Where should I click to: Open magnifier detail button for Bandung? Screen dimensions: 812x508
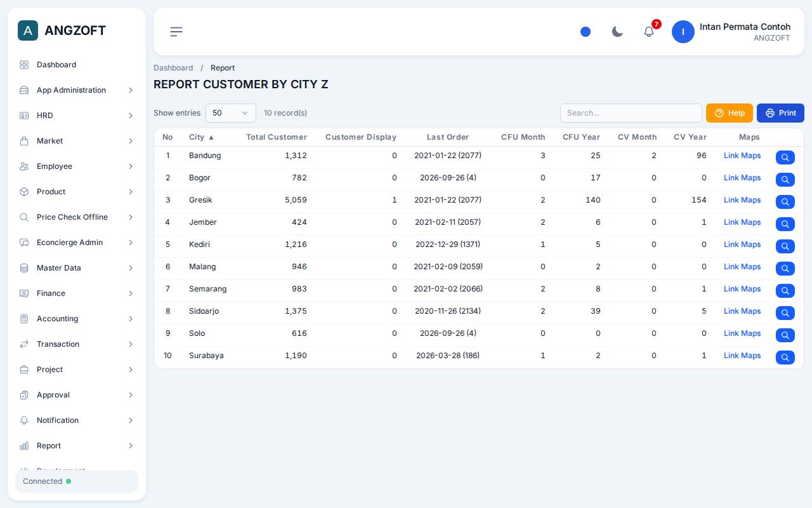click(785, 157)
